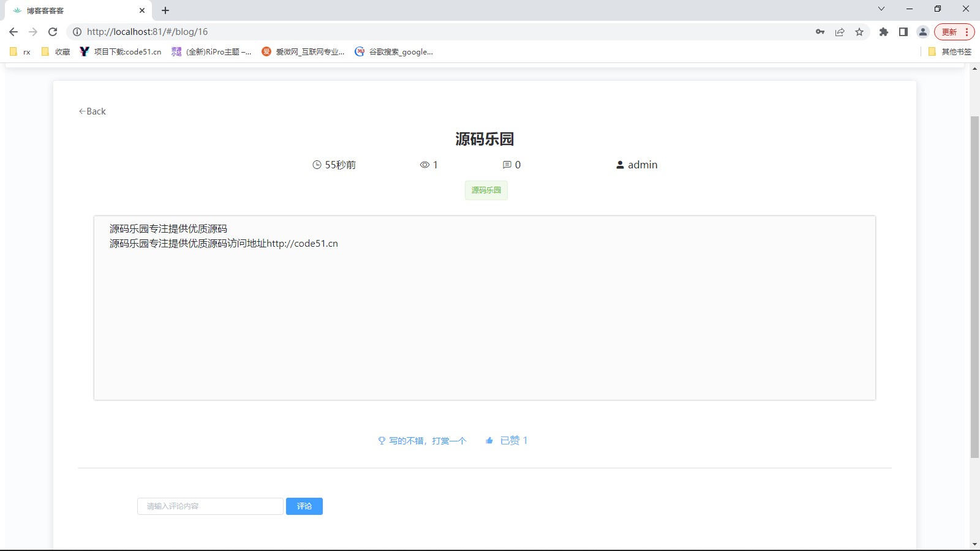Click the author user icon beside admin
The image size is (980, 551).
[x=620, y=165]
